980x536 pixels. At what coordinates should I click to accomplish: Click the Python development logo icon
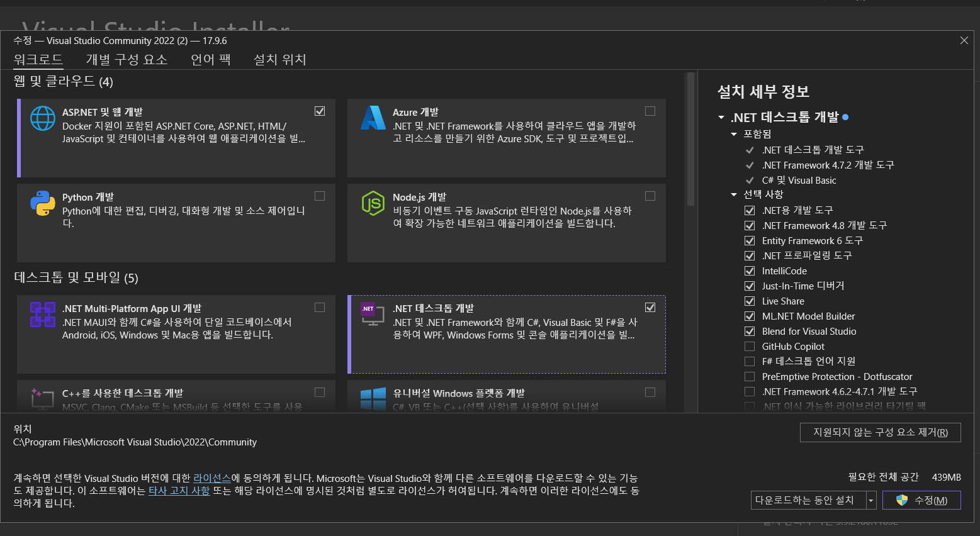(43, 203)
